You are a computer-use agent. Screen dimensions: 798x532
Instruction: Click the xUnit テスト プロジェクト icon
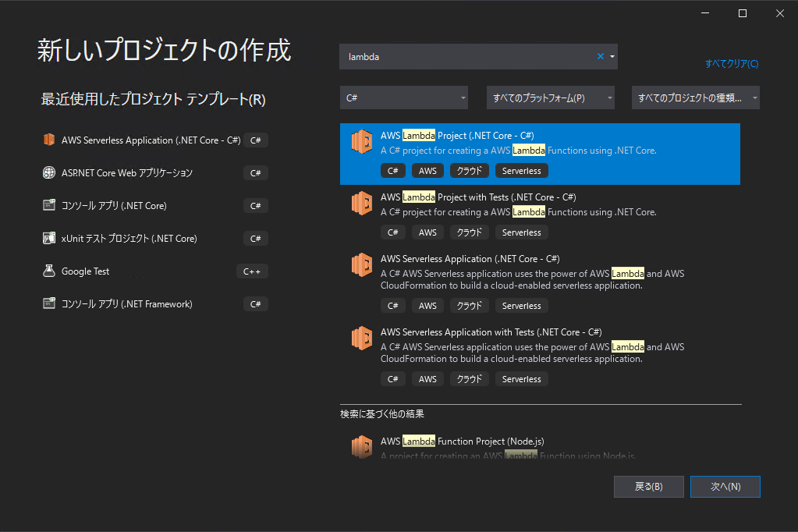(48, 238)
